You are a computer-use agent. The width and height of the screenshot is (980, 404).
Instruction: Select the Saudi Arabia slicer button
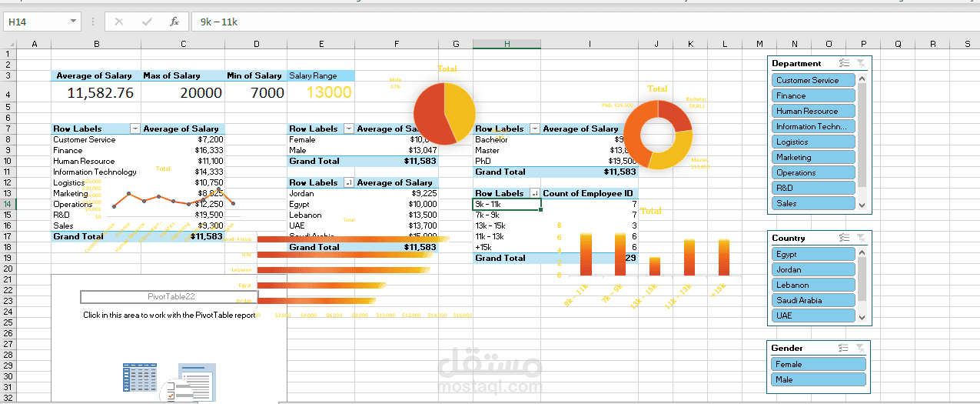coord(813,300)
